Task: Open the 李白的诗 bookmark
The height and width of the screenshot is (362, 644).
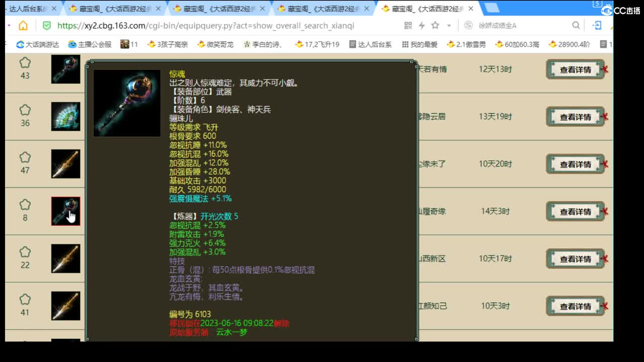Action: point(263,44)
